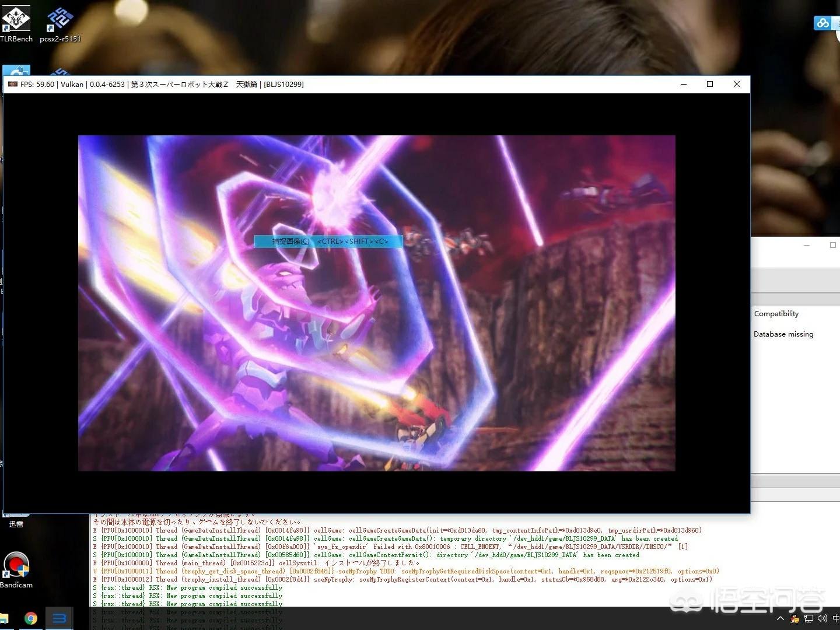This screenshot has width=840, height=630.
Task: Click the Compatibility column header in the background window
Action: 776,314
